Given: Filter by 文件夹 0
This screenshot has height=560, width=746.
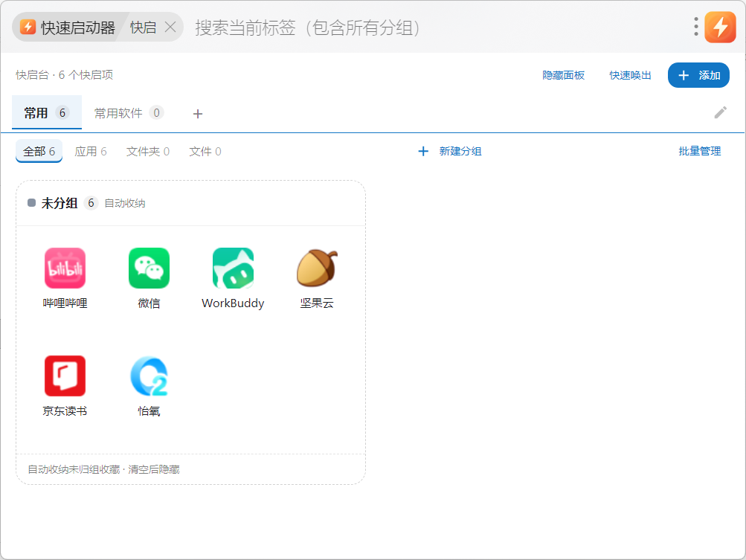Looking at the screenshot, I should (148, 151).
